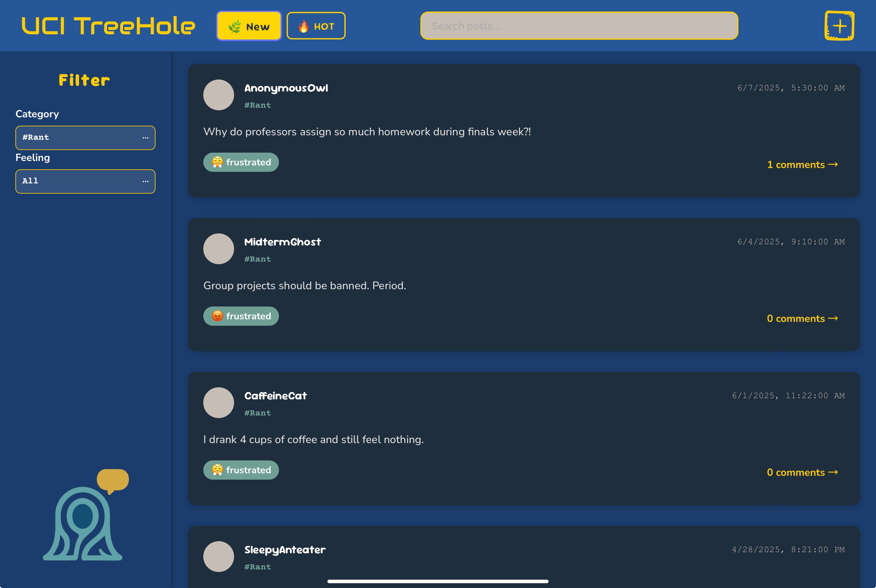This screenshot has width=876, height=588.
Task: Click the frustrated emoji tag on MidtermGhost's post
Action: coord(241,316)
